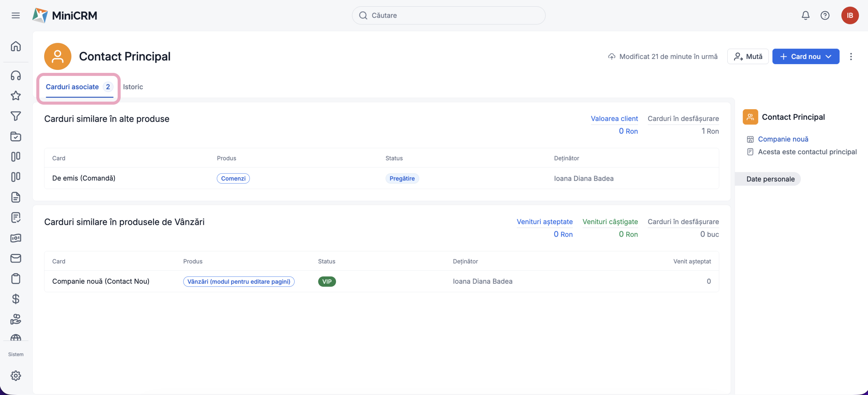Click the notifications bell icon
Screen dimensions: 868x395
(805, 15)
